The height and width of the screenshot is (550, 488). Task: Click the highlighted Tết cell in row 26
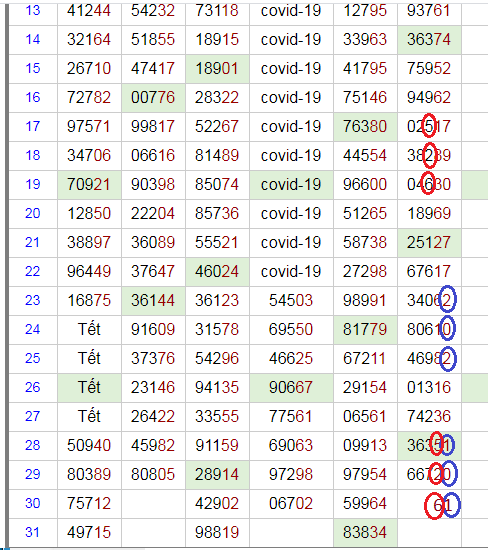[x=89, y=388]
